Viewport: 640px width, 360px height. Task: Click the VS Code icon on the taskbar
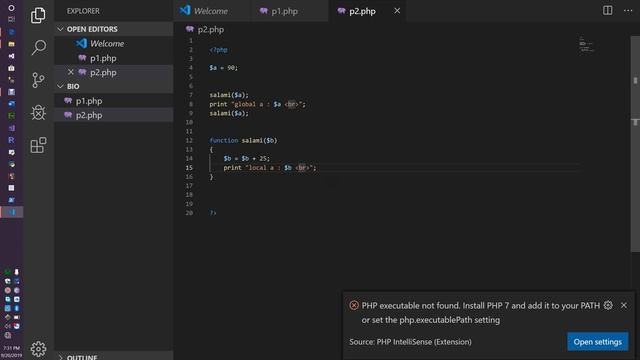(11, 212)
